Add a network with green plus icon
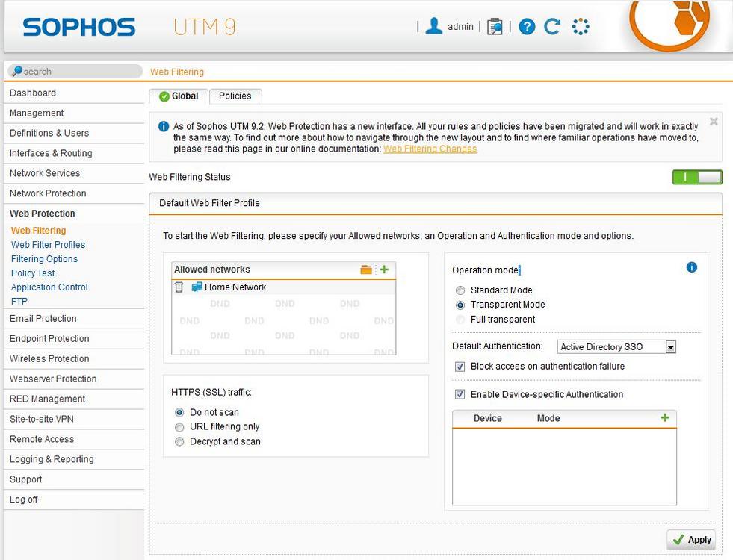This screenshot has height=560, width=733. (x=384, y=270)
